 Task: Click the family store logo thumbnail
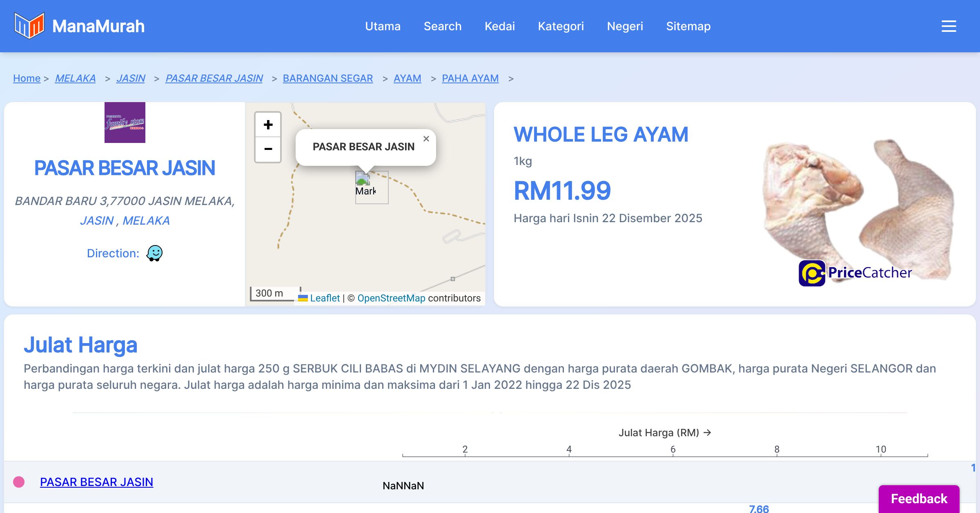tap(125, 123)
